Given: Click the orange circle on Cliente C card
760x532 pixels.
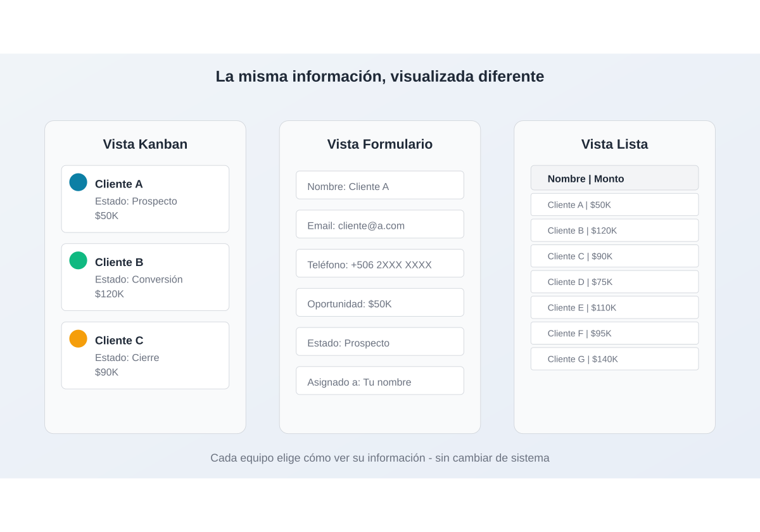Looking at the screenshot, I should pos(78,339).
